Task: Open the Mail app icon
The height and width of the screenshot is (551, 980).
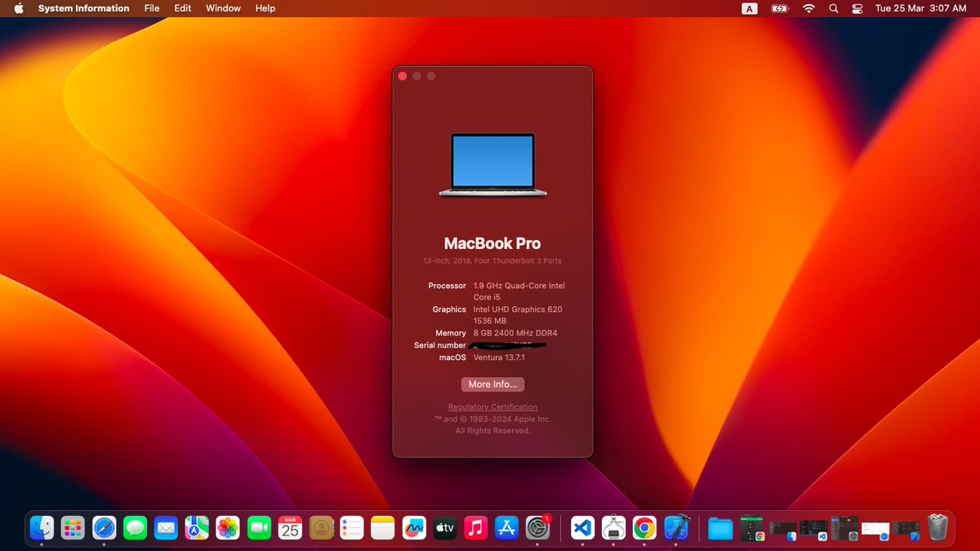Action: (167, 528)
